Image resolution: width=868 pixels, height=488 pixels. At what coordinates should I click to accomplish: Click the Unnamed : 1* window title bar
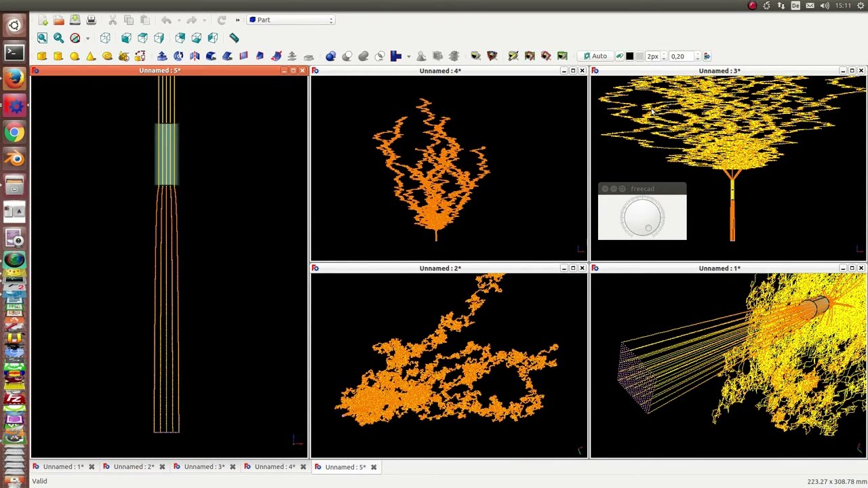(x=719, y=268)
